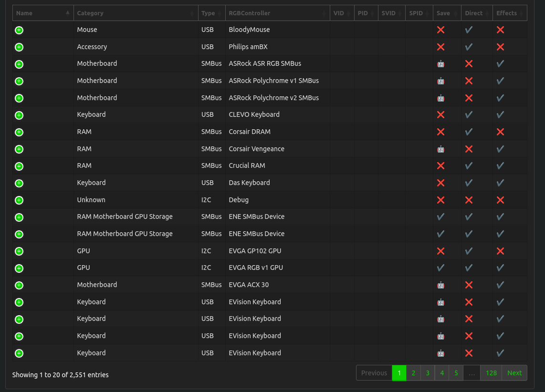The height and width of the screenshot is (392, 545).
Task: Click the Direct red cross in the Debug row
Action: click(469, 200)
